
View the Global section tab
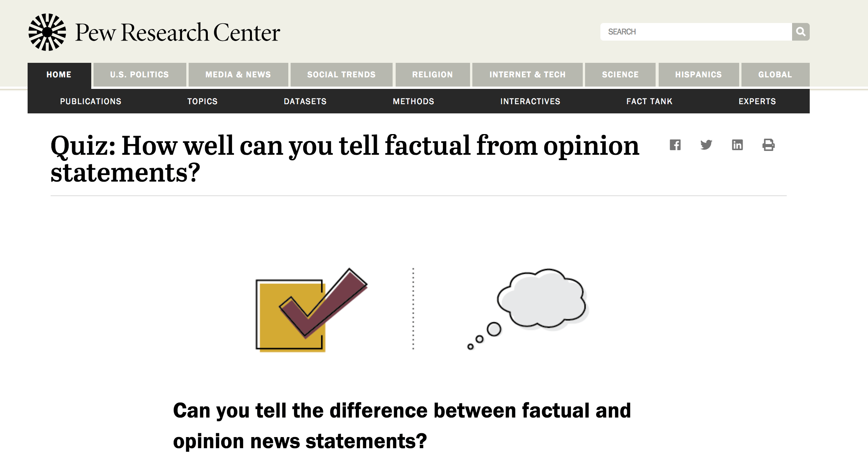[775, 75]
